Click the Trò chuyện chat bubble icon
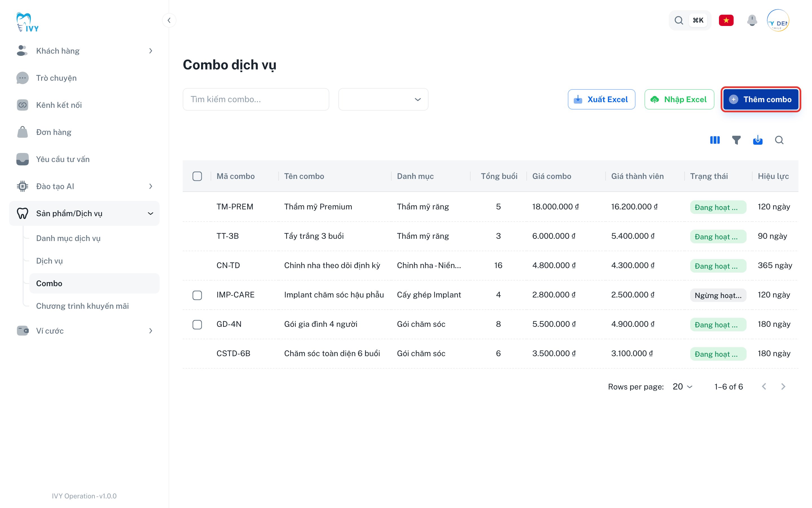Screen dimensions: 812x508 [22, 78]
